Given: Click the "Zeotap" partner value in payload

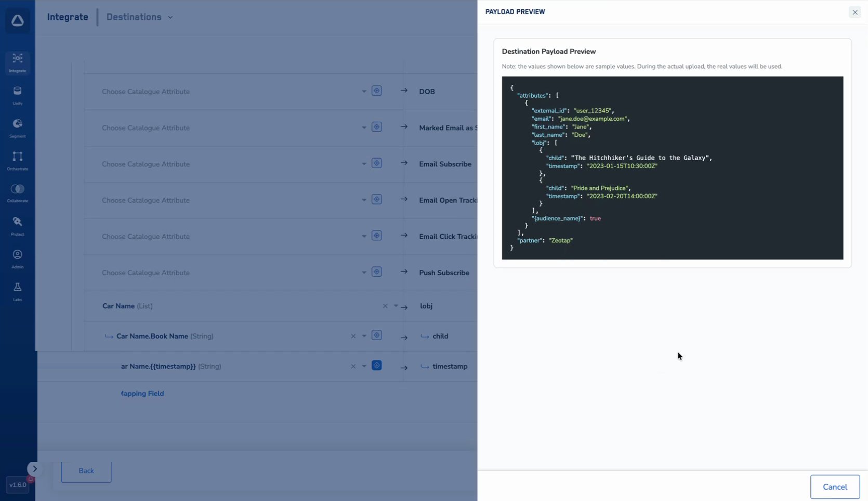Looking at the screenshot, I should coord(561,240).
